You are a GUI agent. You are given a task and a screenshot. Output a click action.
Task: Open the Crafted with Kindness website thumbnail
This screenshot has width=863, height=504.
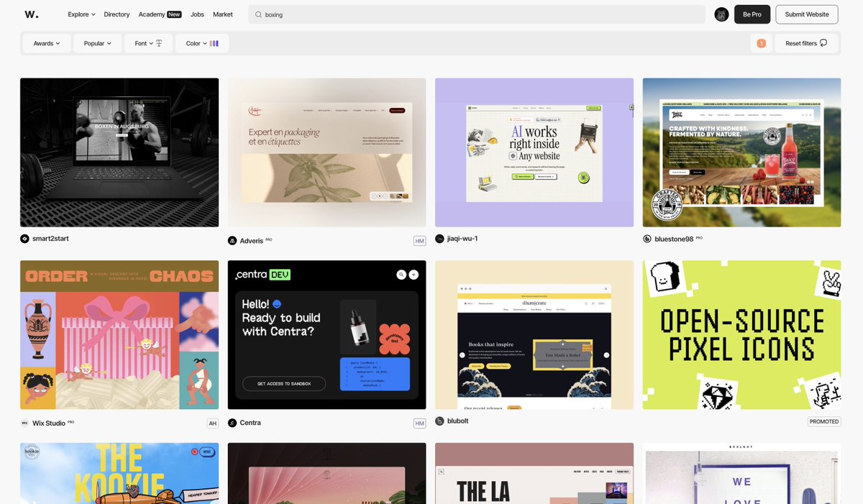pyautogui.click(x=741, y=152)
